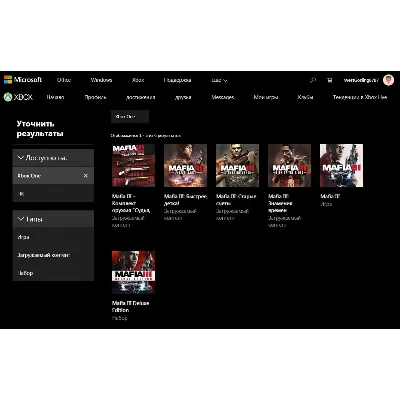
Task: Click the Xbox logo
Action: [x=18, y=97]
